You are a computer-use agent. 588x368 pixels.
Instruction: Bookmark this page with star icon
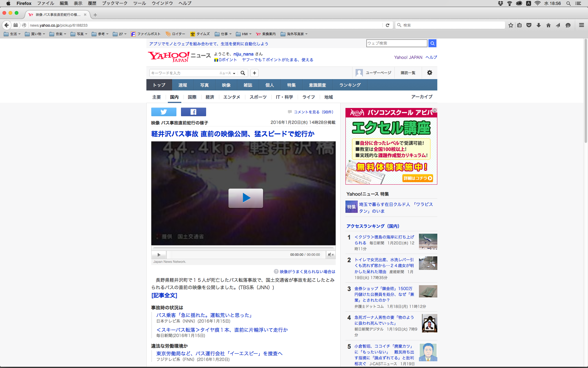(511, 25)
